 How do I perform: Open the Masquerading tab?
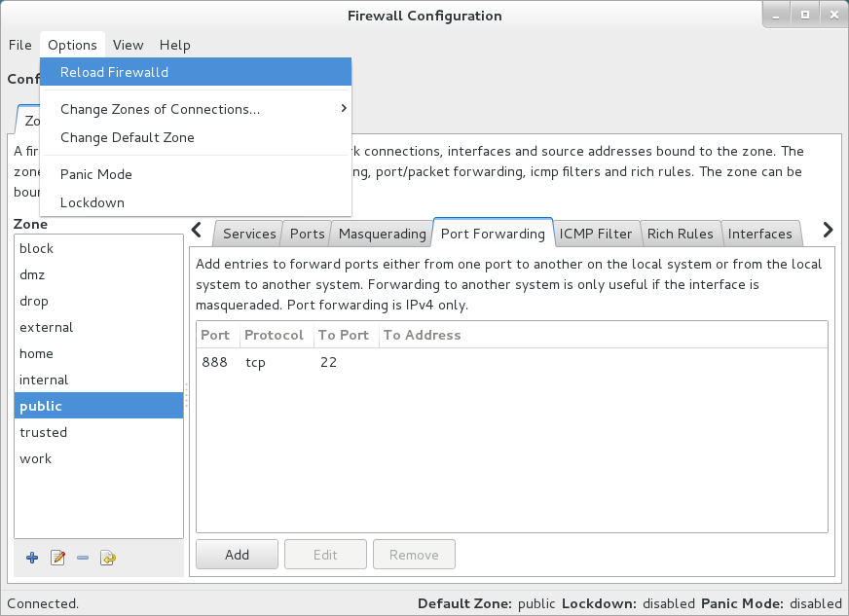coord(382,234)
